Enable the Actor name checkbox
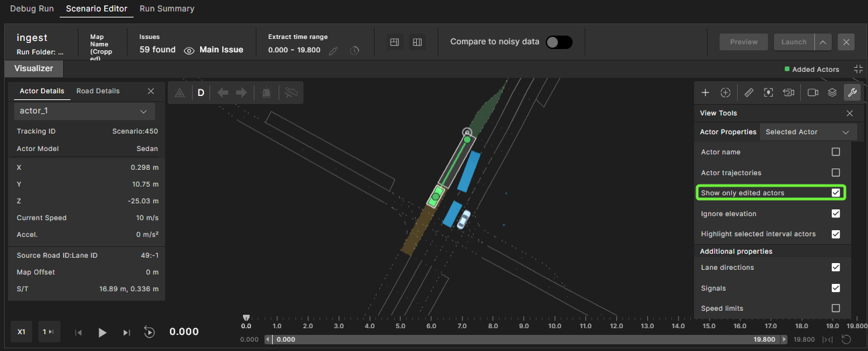 click(x=836, y=152)
